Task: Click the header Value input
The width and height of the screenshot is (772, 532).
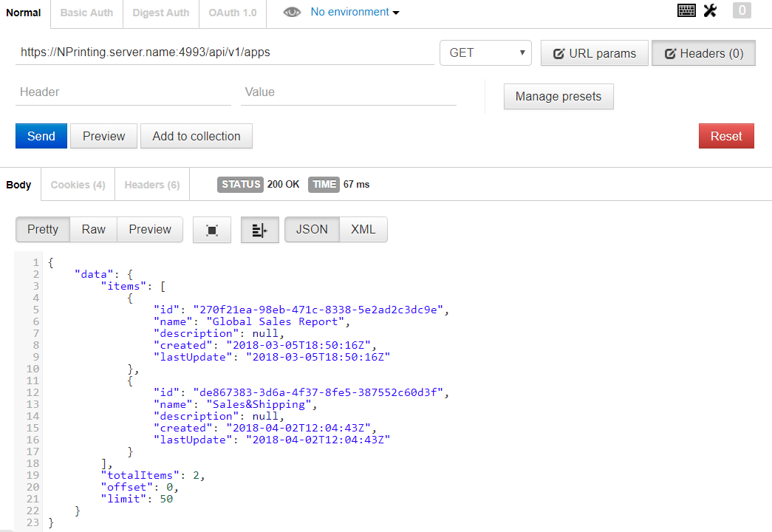Action: pyautogui.click(x=349, y=92)
